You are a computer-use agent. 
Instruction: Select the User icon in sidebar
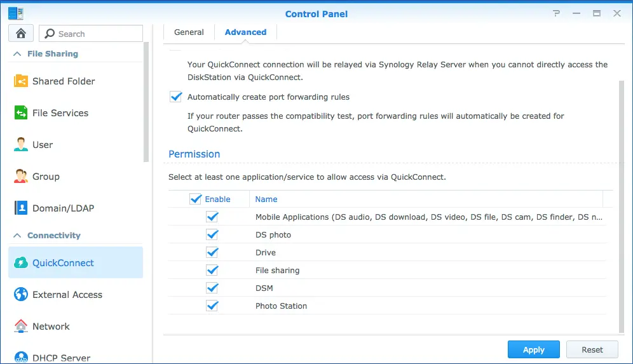21,145
